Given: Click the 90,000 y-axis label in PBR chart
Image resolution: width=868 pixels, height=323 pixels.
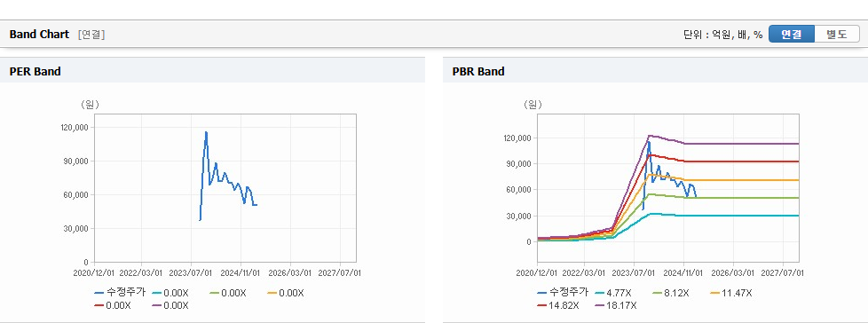Looking at the screenshot, I should 519,163.
